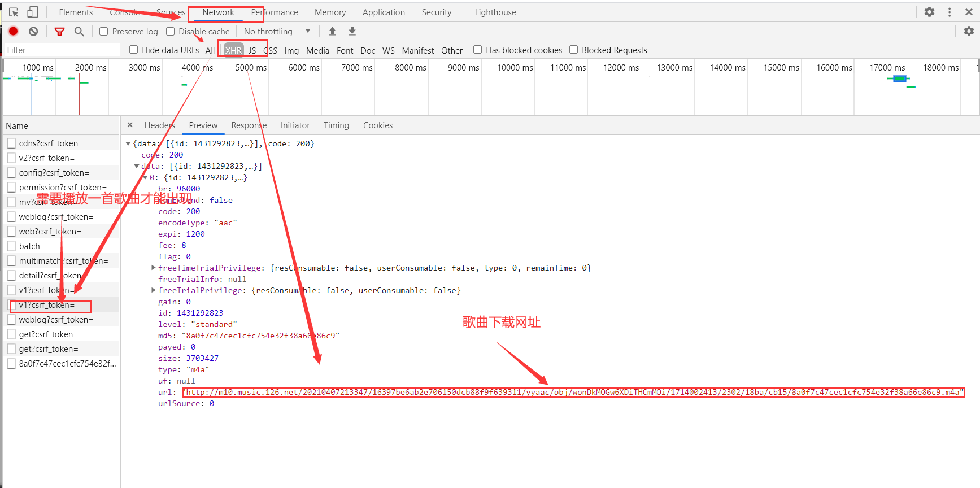Filter requests by Img
The width and height of the screenshot is (980, 488).
coord(291,50)
